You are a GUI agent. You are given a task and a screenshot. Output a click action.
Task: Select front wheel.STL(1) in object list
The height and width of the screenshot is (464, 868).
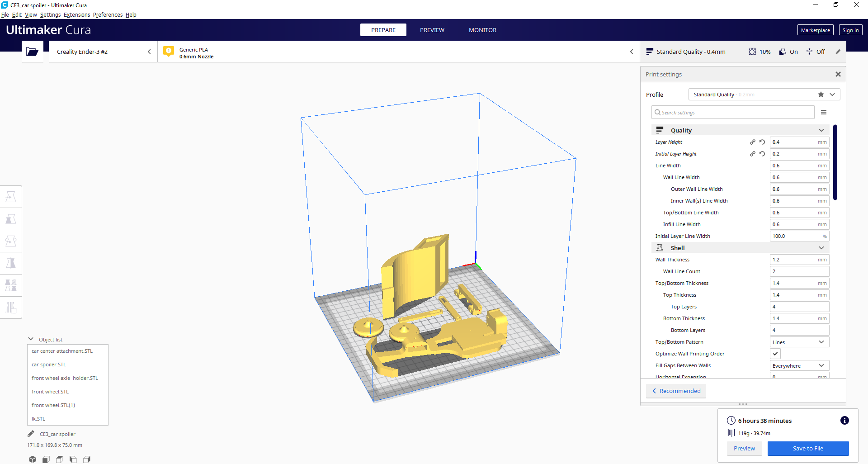(53, 405)
